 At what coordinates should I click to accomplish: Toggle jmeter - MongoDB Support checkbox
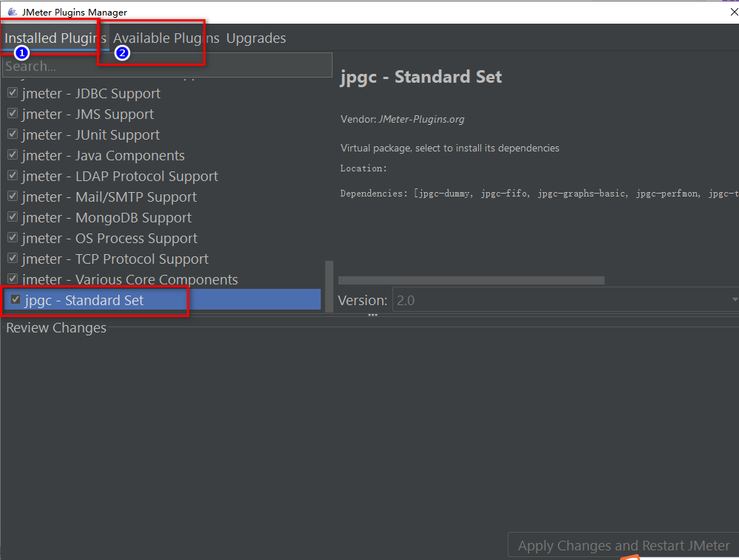tap(13, 217)
